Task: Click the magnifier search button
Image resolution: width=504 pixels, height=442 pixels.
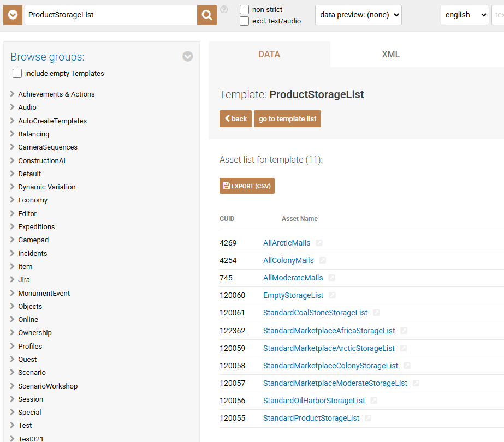Action: [207, 15]
